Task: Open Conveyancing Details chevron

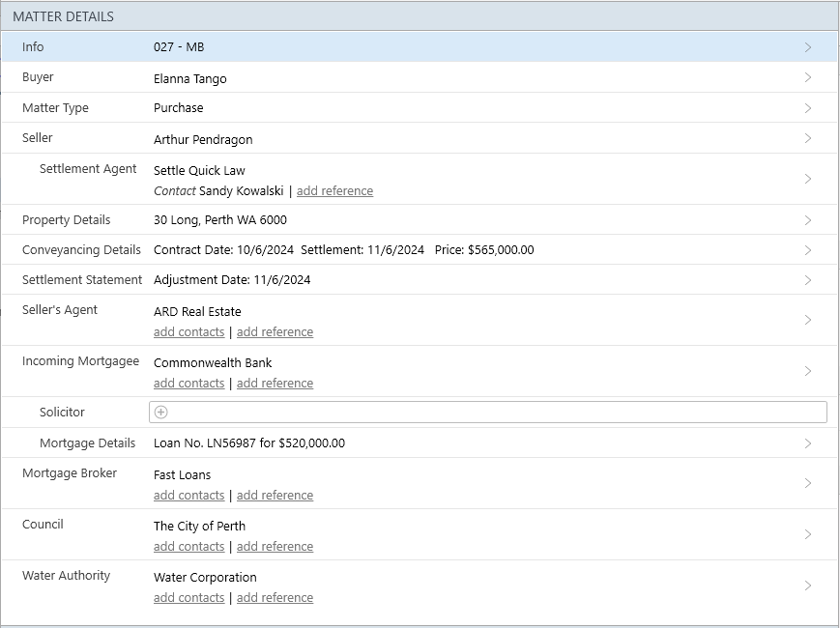Action: [807, 250]
